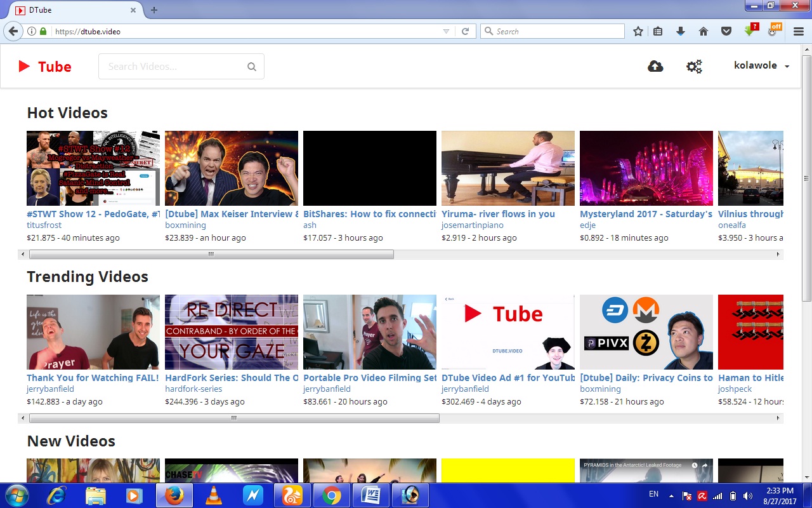The height and width of the screenshot is (508, 812).
Task: Expand the URL bar history dropdown
Action: point(446,31)
